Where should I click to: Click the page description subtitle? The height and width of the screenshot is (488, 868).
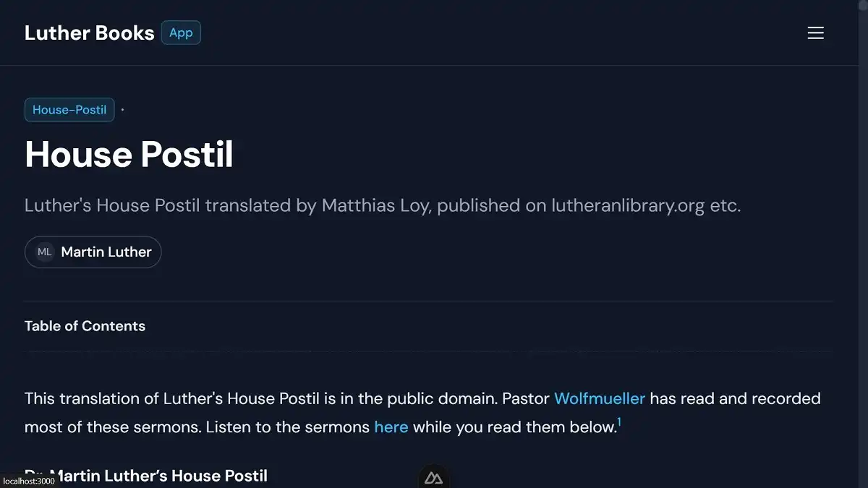click(383, 205)
